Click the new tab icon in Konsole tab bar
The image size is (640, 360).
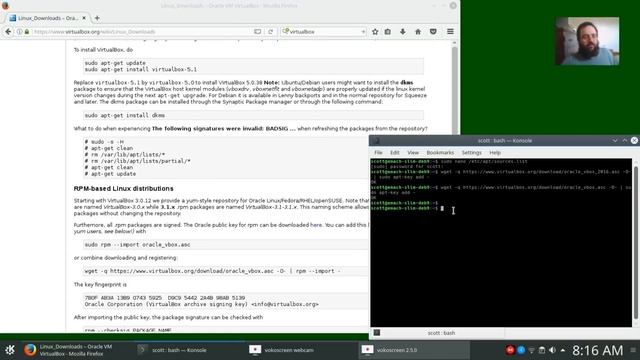point(377,333)
